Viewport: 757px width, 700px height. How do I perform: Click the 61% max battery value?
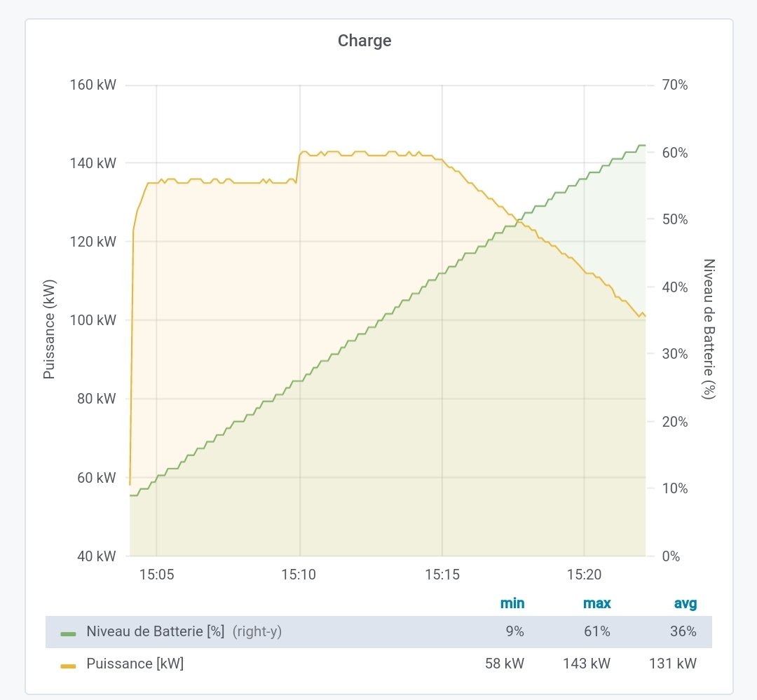597,631
